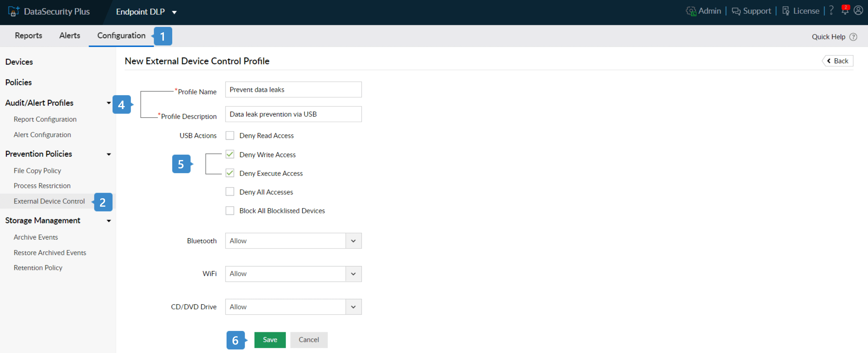Viewport: 868px width, 353px height.
Task: Click the back chevron icon beside Back
Action: click(x=829, y=61)
